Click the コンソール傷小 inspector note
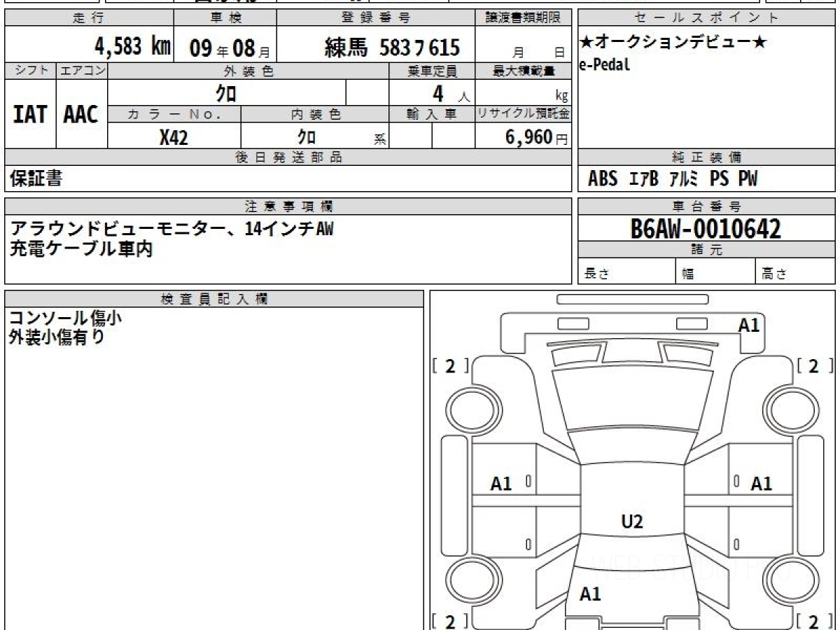Viewport: 840px width, 630px height. 65,318
